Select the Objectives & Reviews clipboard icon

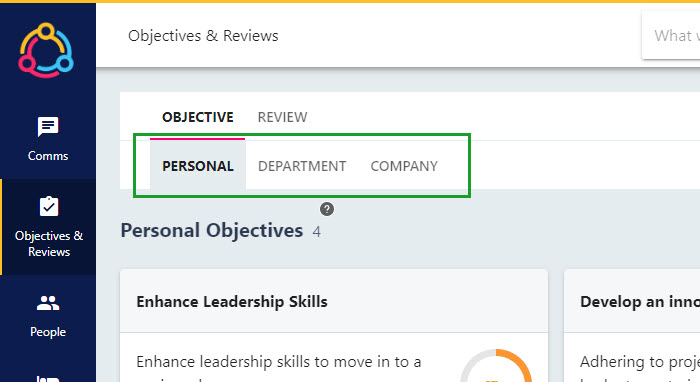[x=49, y=207]
